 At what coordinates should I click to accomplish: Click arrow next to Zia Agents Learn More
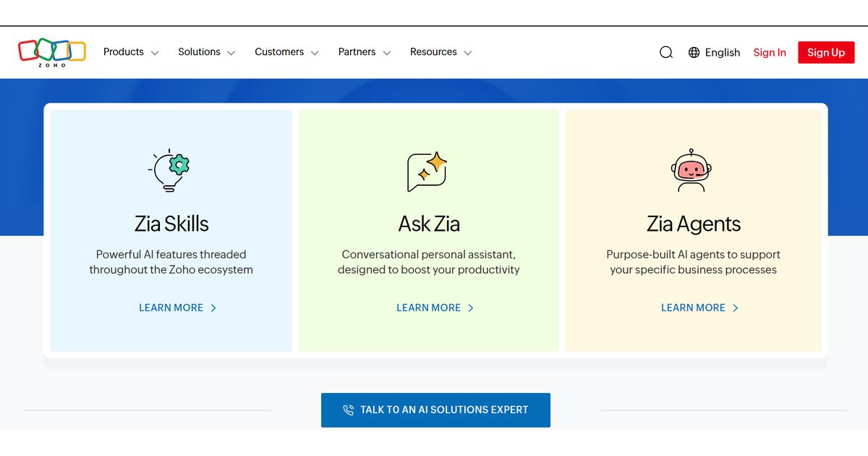point(736,308)
